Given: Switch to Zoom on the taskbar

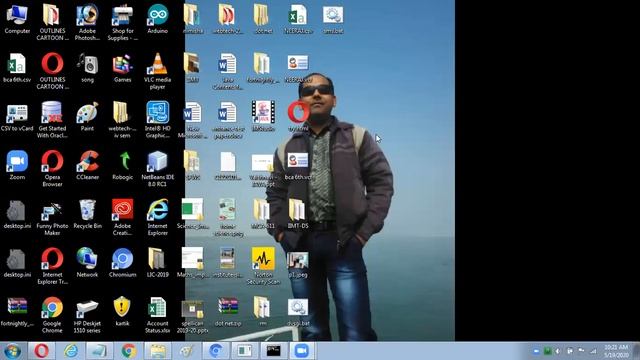Looking at the screenshot, I should [302, 351].
